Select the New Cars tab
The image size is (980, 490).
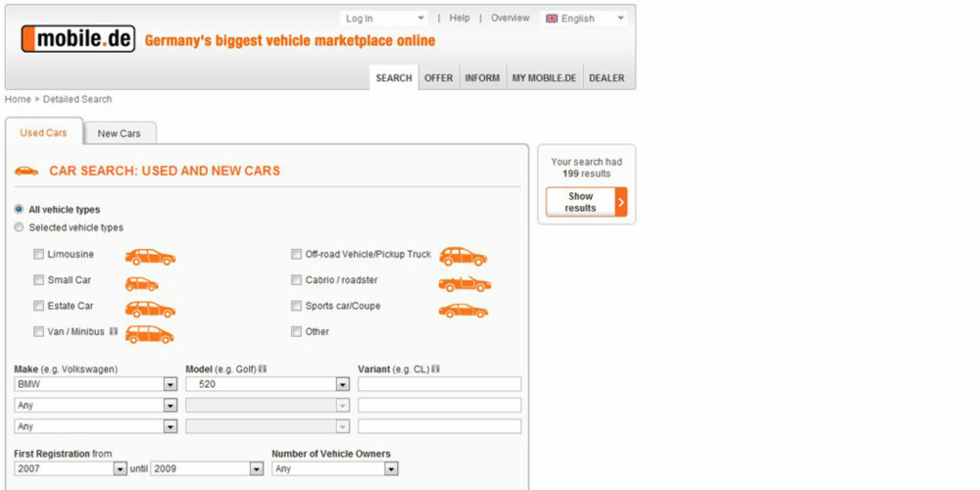120,133
